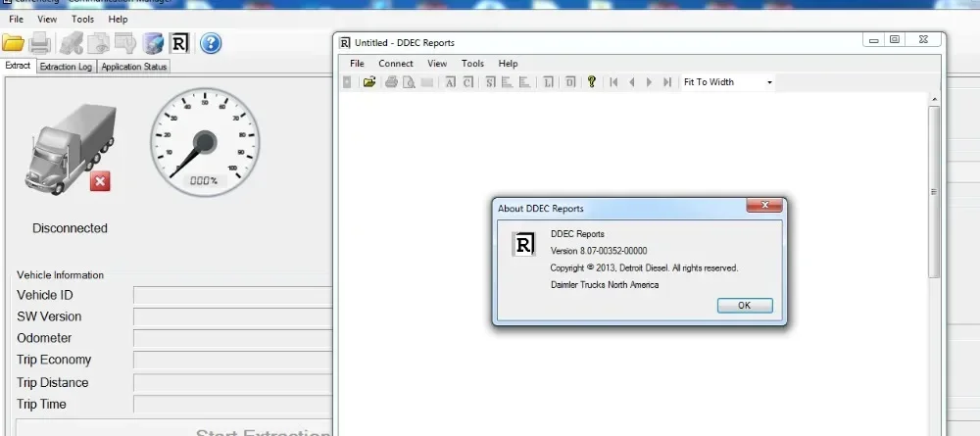Open Tools menu in Communication Manager
The height and width of the screenshot is (436, 980).
[x=82, y=20]
